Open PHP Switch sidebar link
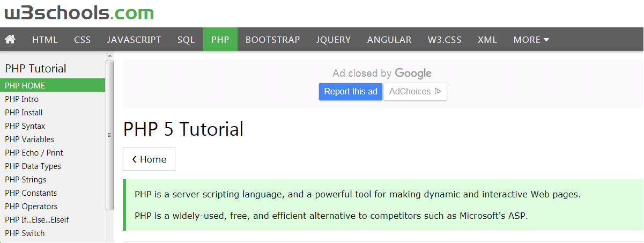 click(x=53, y=233)
